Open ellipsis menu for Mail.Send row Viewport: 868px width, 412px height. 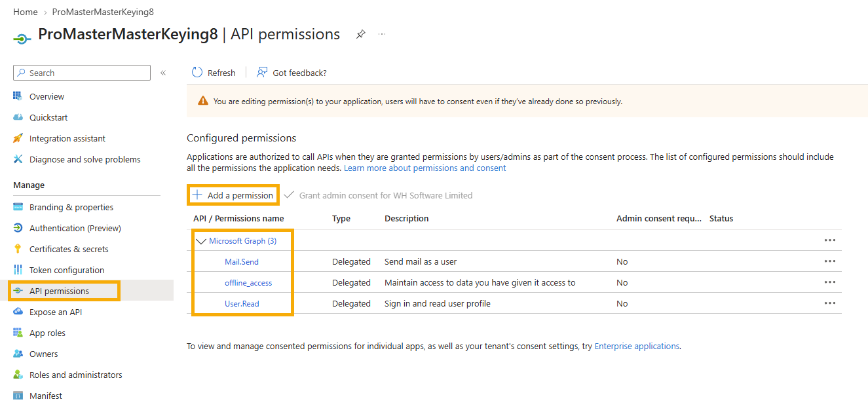[x=830, y=261]
